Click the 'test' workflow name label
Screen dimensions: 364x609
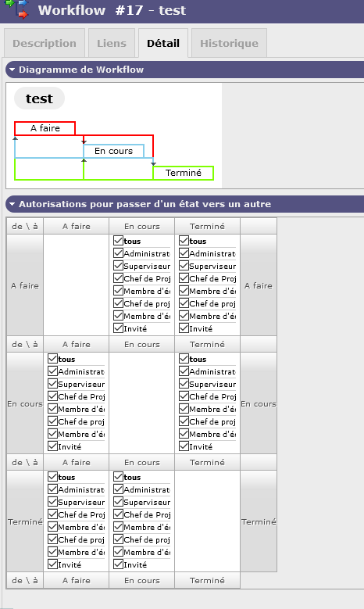click(39, 99)
